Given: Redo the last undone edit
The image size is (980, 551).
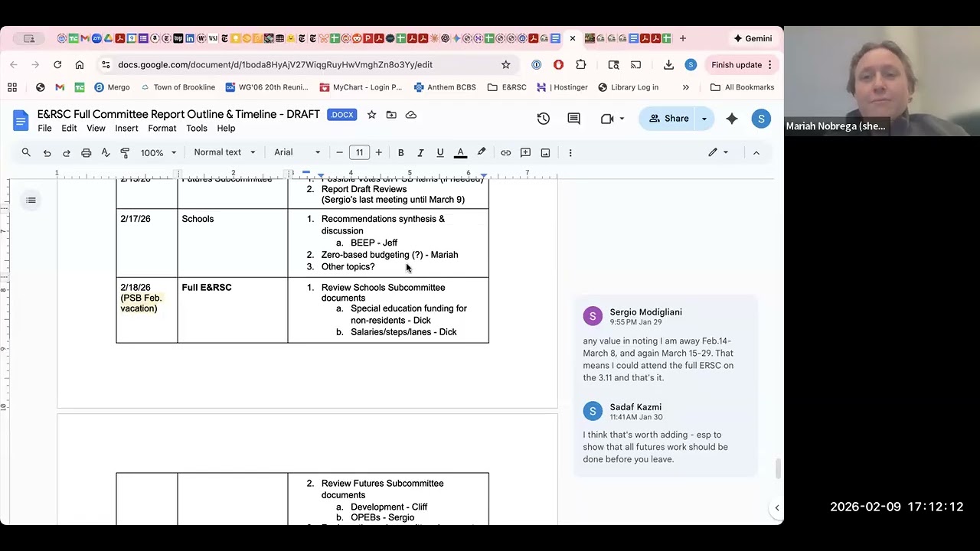Looking at the screenshot, I should pos(67,152).
